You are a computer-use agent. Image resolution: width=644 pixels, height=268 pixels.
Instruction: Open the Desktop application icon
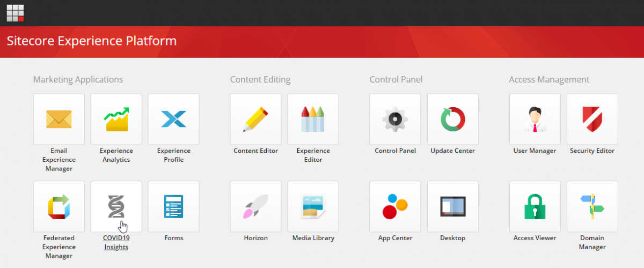tap(452, 206)
